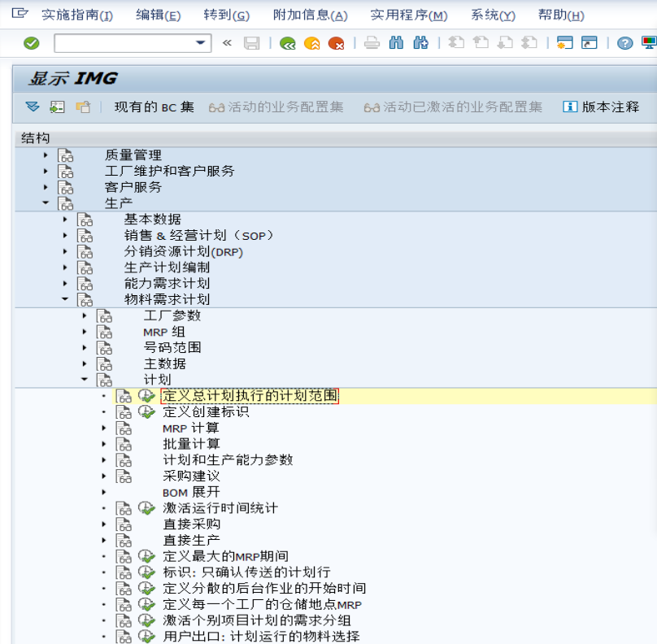The image size is (657, 644).
Task: Run the 激活运行时间统计 activity clock icon
Action: [146, 508]
